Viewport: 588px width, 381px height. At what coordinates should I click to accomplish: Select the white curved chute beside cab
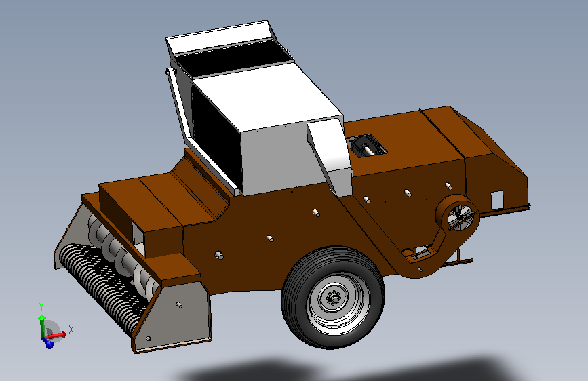click(330, 156)
